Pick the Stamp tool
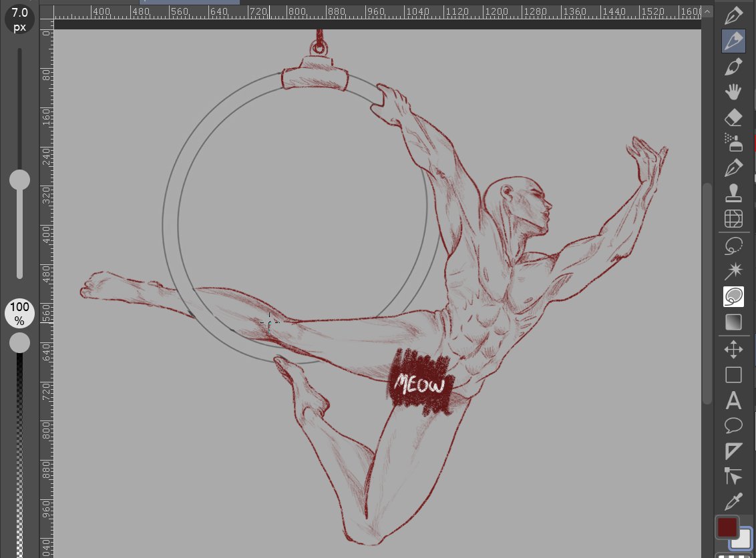Image resolution: width=756 pixels, height=558 pixels. 733,193
